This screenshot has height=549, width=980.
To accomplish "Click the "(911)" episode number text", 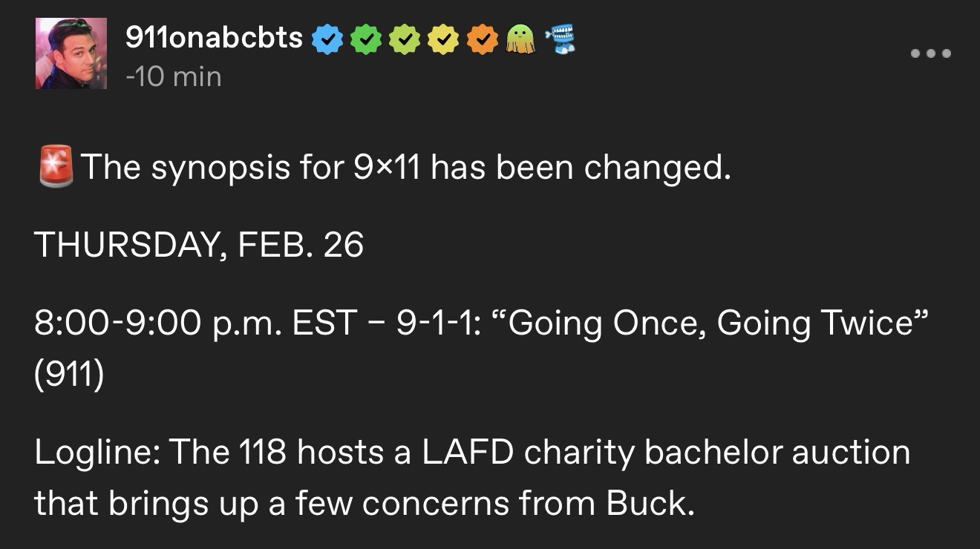I will [69, 375].
